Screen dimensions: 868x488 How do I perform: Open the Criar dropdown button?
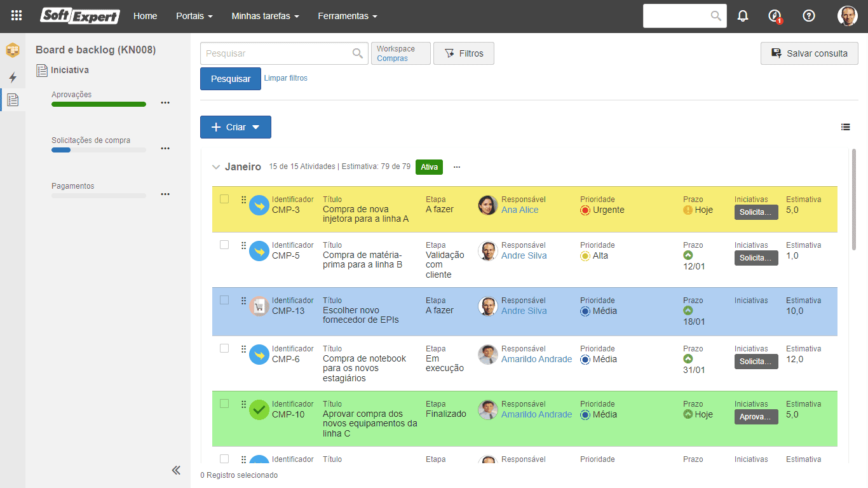pyautogui.click(x=236, y=127)
